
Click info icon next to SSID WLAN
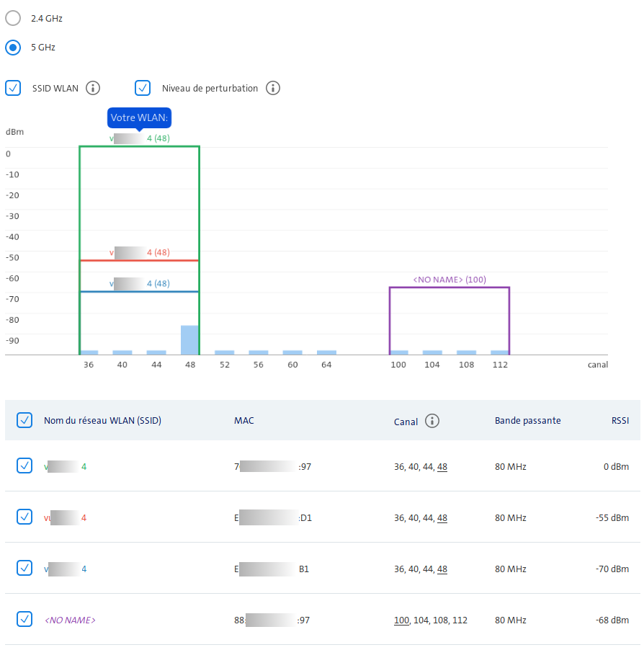coord(92,88)
